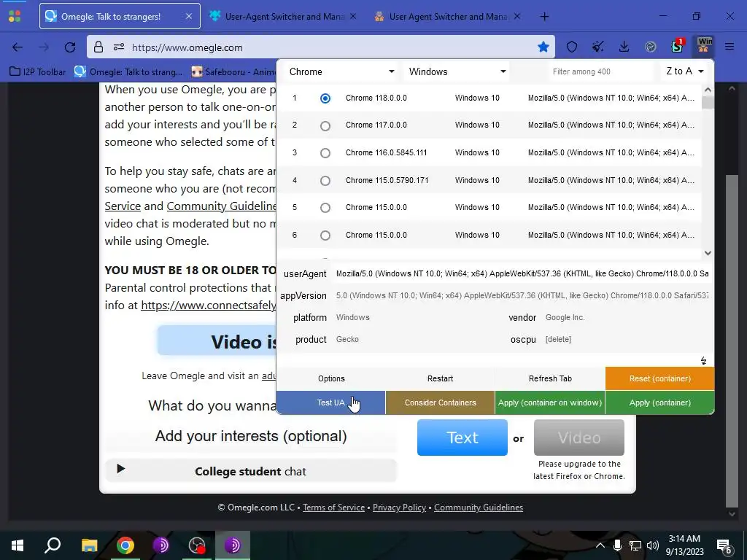
Task: Open a new tab with plus
Action: click(544, 17)
